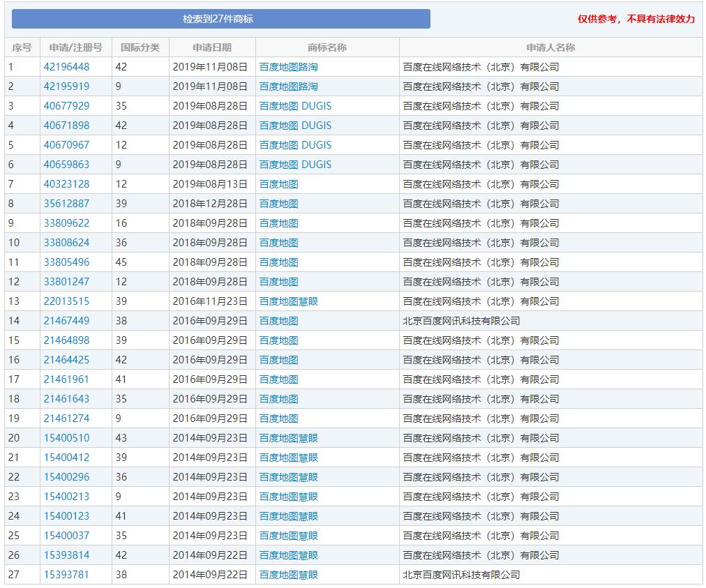
Task: Open registration number 21467449
Action: (66, 321)
